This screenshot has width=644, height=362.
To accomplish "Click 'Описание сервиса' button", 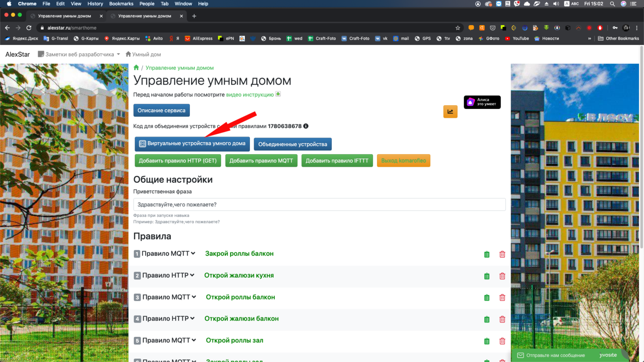I will (x=161, y=110).
